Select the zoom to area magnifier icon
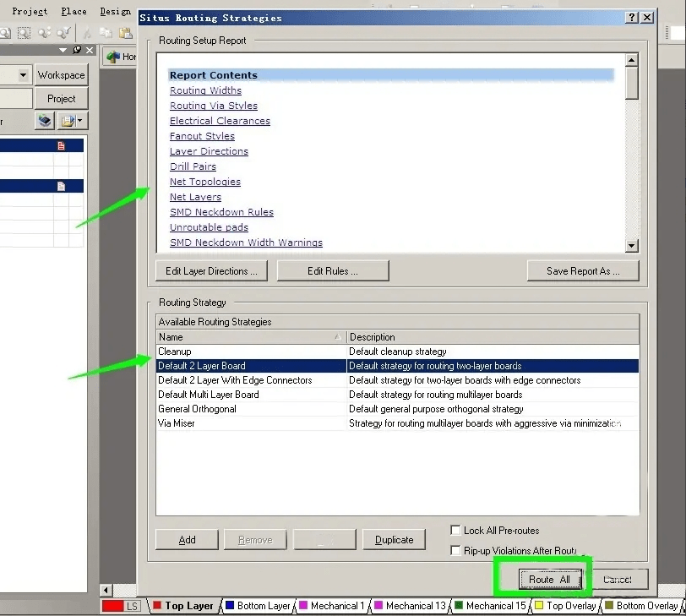The image size is (686, 616). [24, 33]
